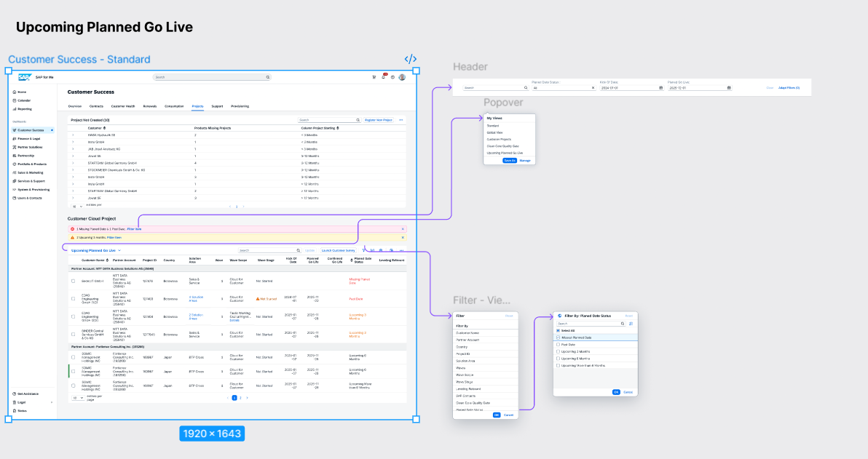
Task: Toggle the Past Date checkbox
Action: coord(558,345)
